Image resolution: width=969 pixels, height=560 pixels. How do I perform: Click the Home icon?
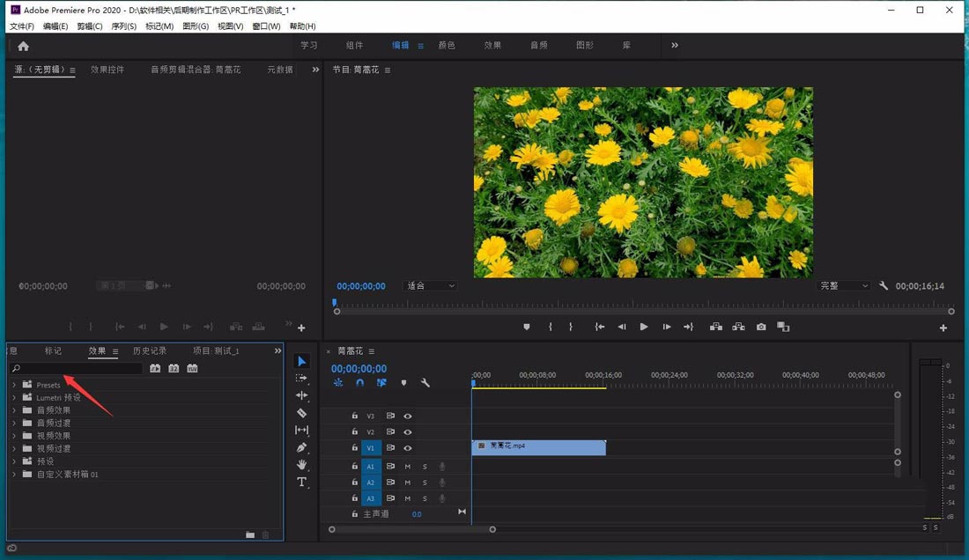[23, 46]
